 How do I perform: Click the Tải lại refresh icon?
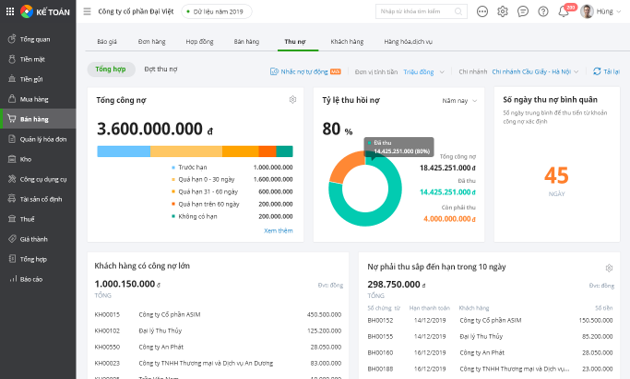coord(597,72)
